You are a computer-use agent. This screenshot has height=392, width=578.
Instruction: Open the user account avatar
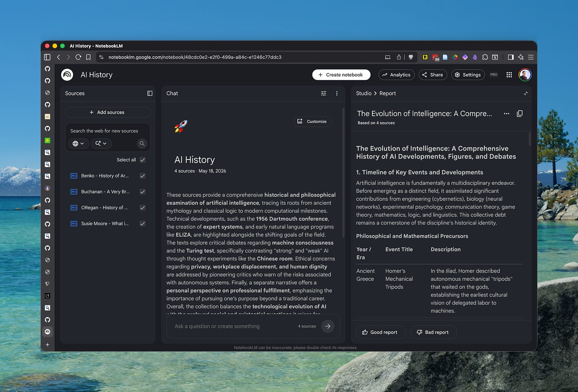525,75
